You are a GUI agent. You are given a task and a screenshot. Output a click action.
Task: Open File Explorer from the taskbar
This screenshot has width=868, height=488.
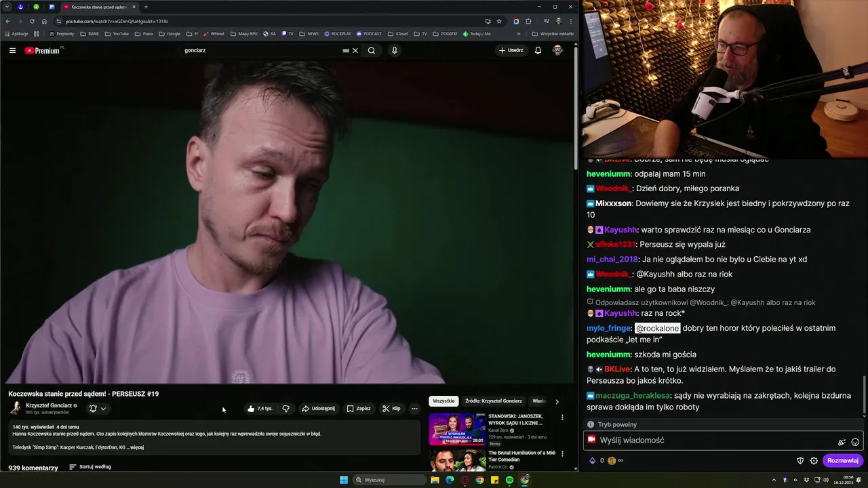tap(435, 480)
